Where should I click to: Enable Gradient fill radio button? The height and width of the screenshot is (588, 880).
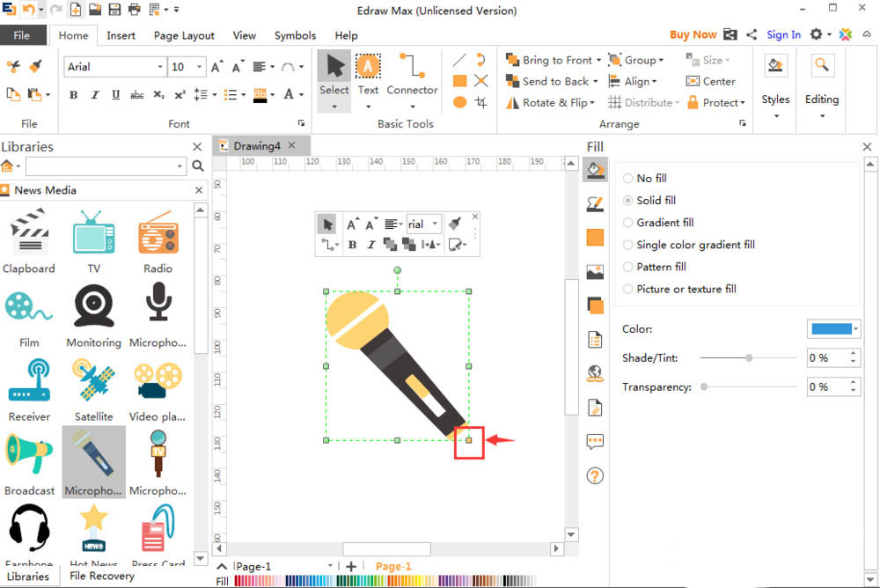[x=628, y=223]
